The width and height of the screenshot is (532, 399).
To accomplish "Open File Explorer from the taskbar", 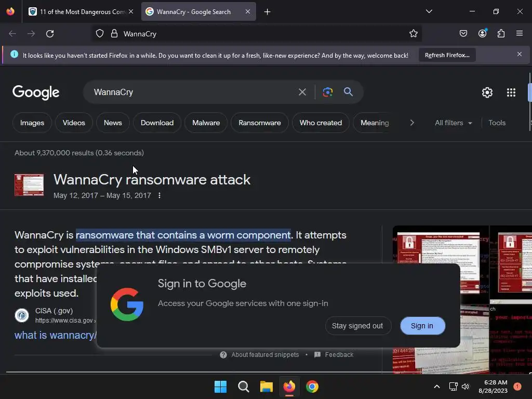I will point(267,387).
